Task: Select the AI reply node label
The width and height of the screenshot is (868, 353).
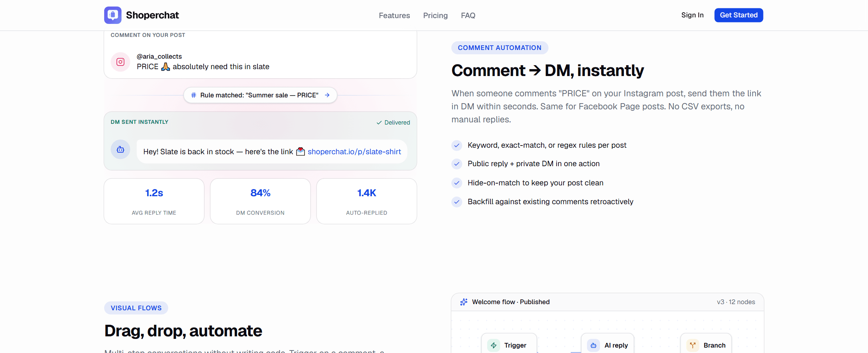Action: point(616,345)
